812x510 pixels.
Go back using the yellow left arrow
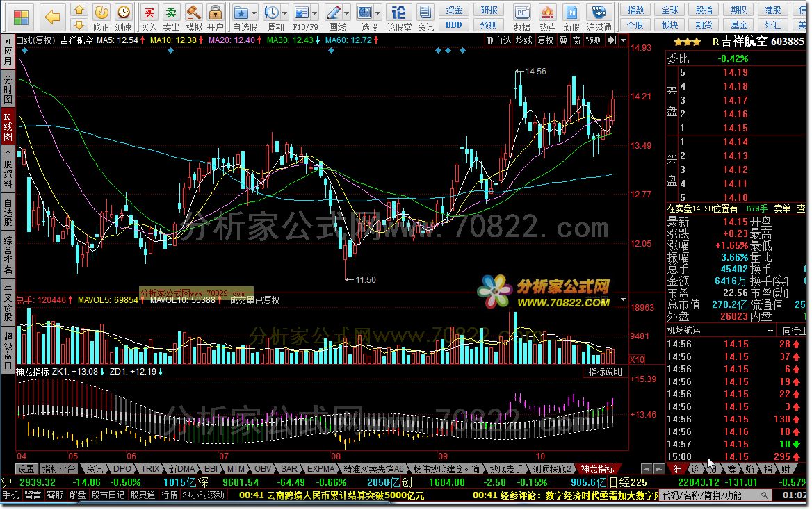click(x=52, y=17)
